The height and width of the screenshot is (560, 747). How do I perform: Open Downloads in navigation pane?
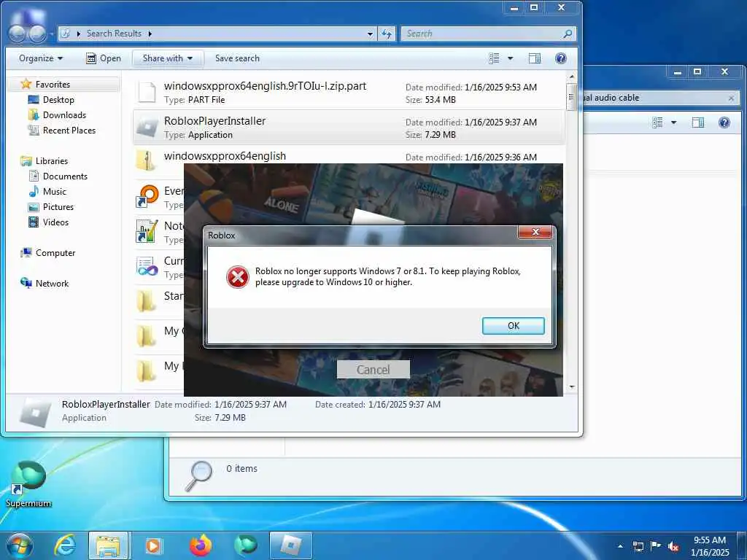pyautogui.click(x=64, y=114)
